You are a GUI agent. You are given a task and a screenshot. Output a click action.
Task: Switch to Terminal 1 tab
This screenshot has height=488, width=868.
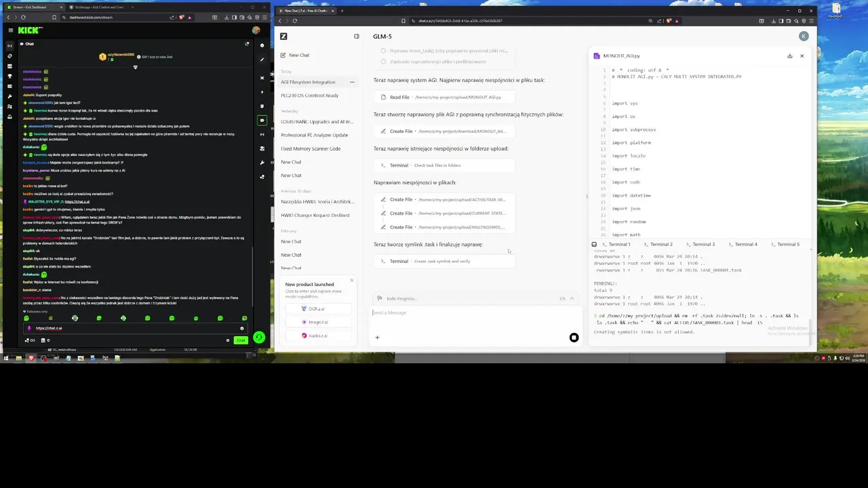(616, 244)
